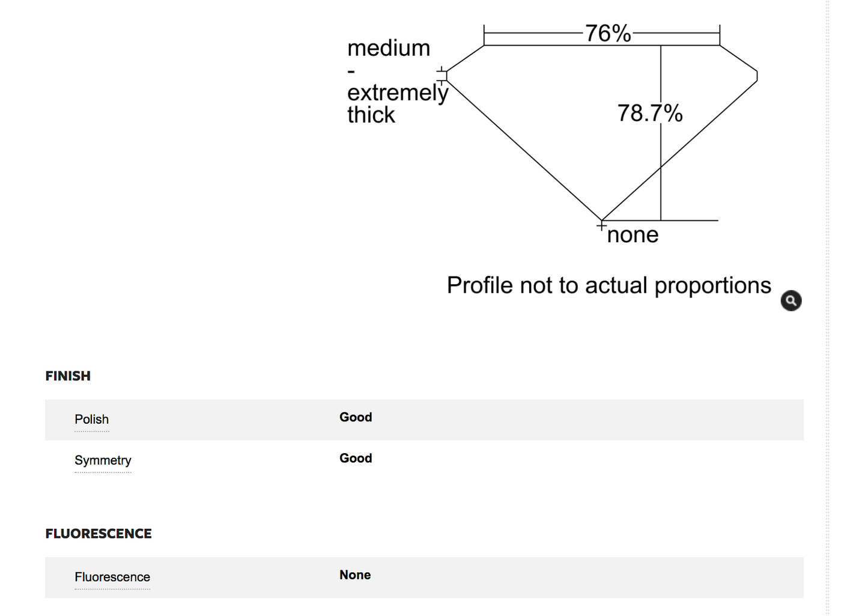The image size is (868, 616).
Task: Click the culet crosshair marker near 'none'
Action: [x=601, y=226]
